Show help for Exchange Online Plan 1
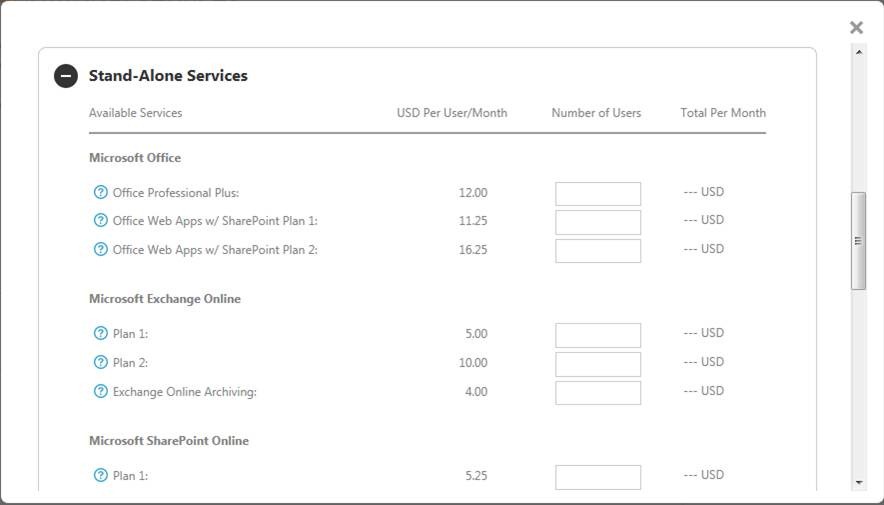This screenshot has height=505, width=884. pos(100,333)
